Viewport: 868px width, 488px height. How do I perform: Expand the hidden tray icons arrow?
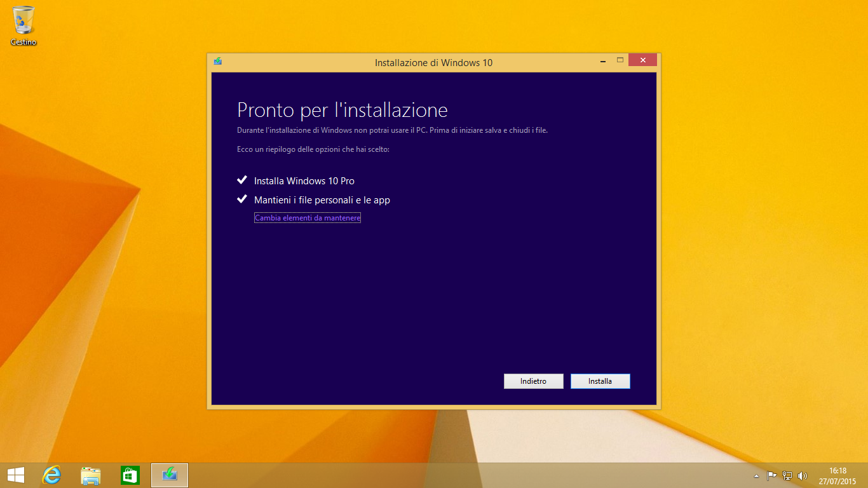(756, 475)
